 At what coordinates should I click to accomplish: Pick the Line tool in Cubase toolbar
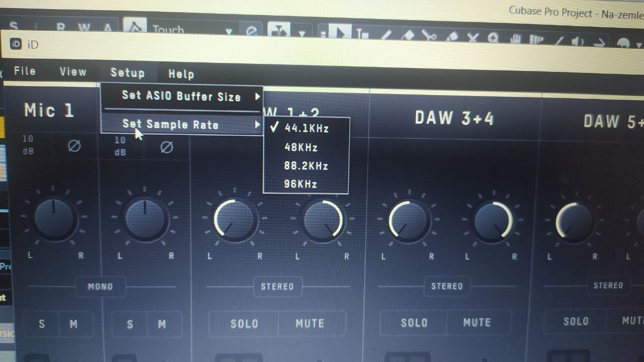click(558, 41)
